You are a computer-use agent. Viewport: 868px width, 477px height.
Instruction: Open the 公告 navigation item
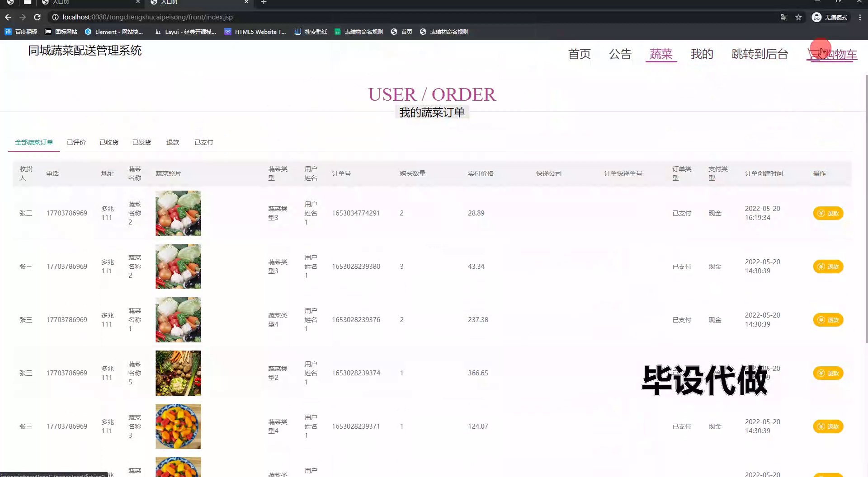click(x=620, y=54)
